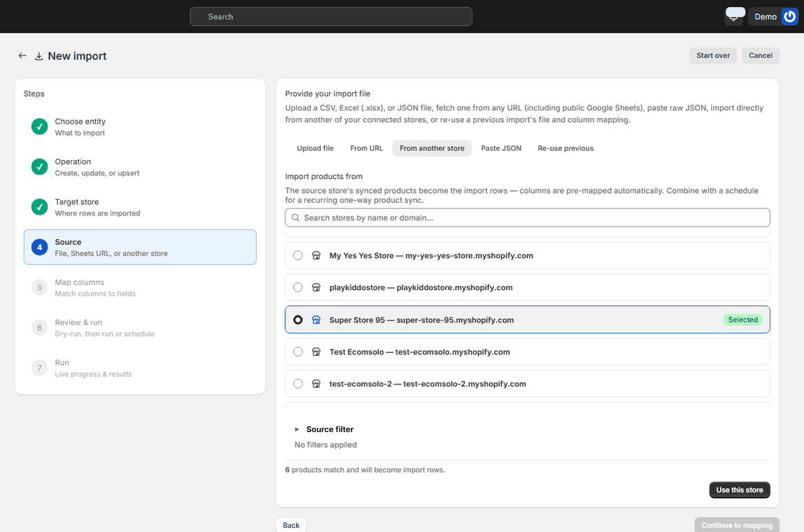Click Cancel button
This screenshot has width=804, height=532.
coord(761,55)
